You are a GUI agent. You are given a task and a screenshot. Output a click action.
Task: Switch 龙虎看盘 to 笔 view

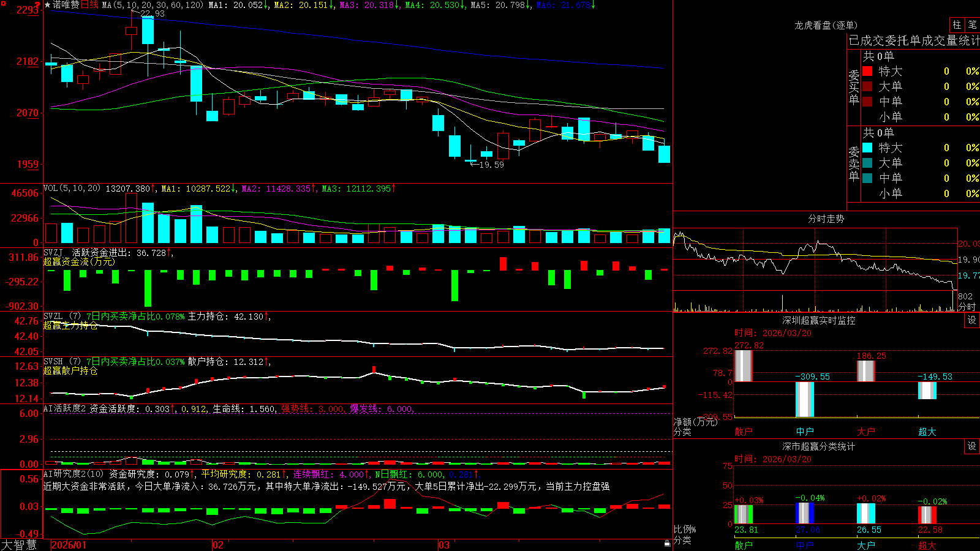pos(973,24)
